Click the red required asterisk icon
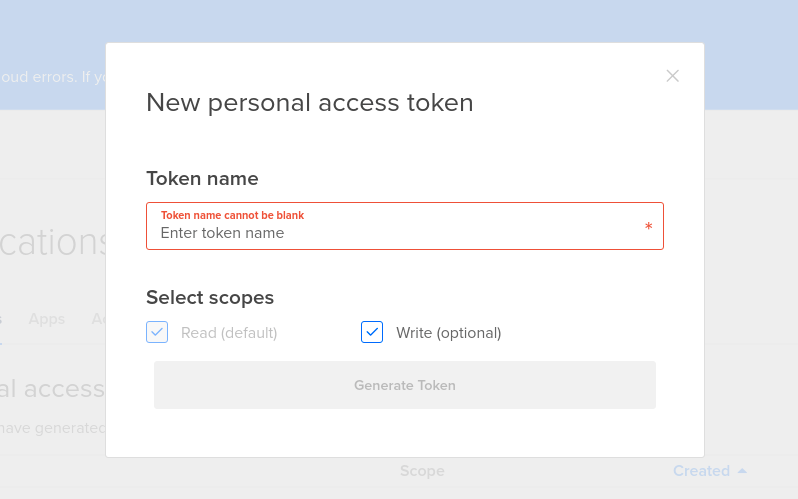798x499 pixels. click(648, 228)
